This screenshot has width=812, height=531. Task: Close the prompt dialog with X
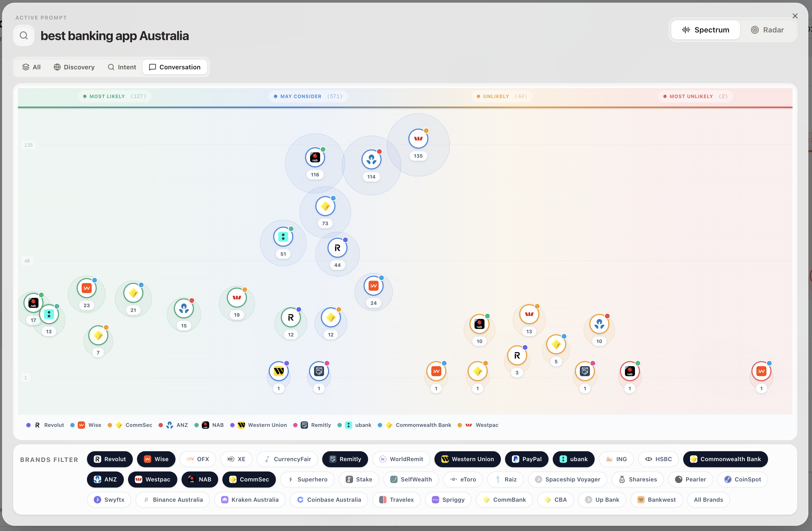[795, 16]
